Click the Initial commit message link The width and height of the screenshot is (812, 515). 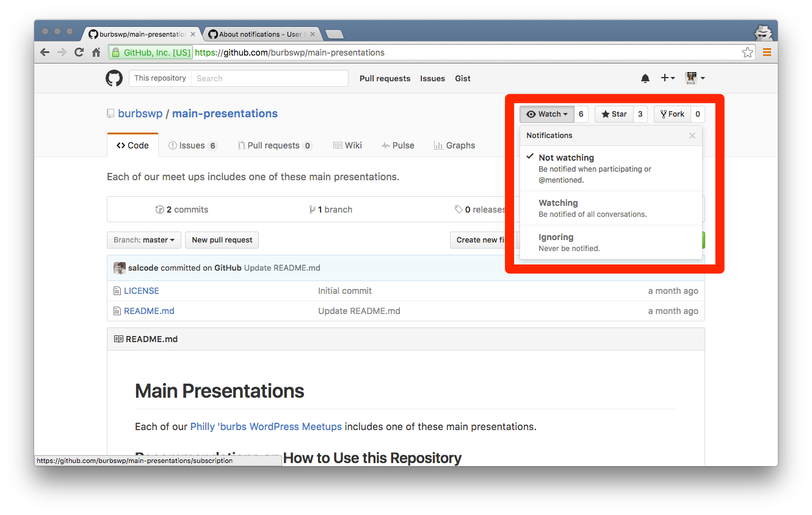(345, 291)
